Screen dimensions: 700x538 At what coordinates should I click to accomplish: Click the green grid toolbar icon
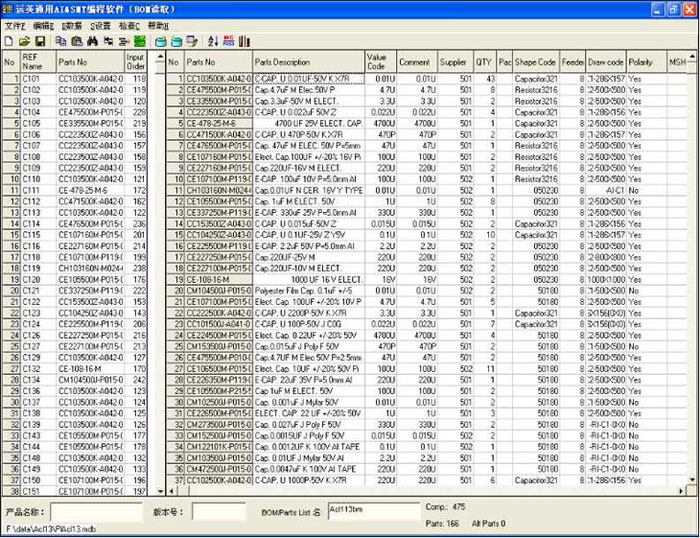[140, 41]
